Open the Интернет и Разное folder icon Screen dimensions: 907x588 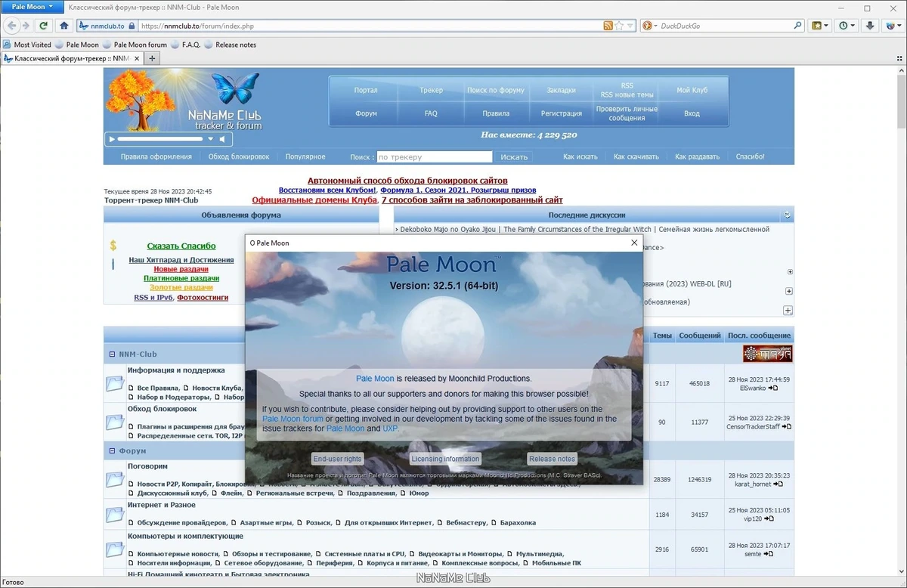click(x=115, y=515)
